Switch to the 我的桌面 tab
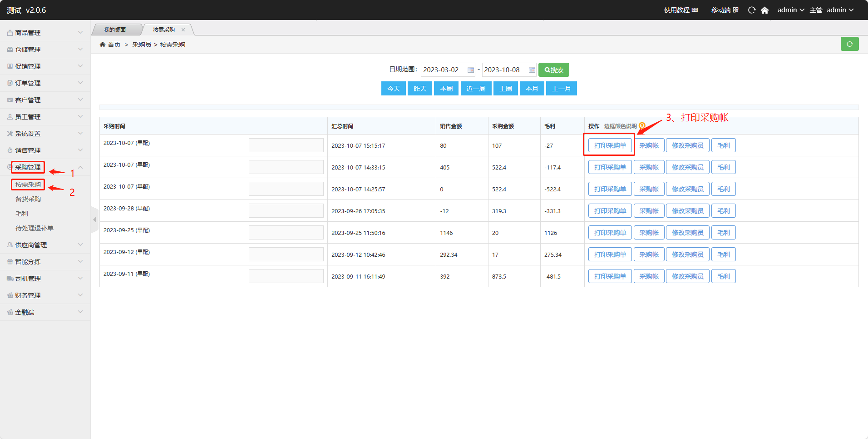The image size is (868, 439). (115, 30)
